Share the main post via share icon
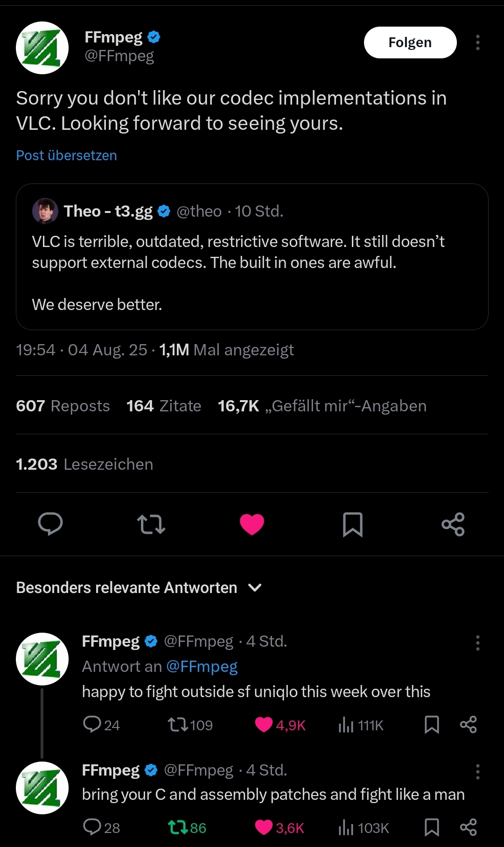The width and height of the screenshot is (504, 847). click(x=453, y=524)
